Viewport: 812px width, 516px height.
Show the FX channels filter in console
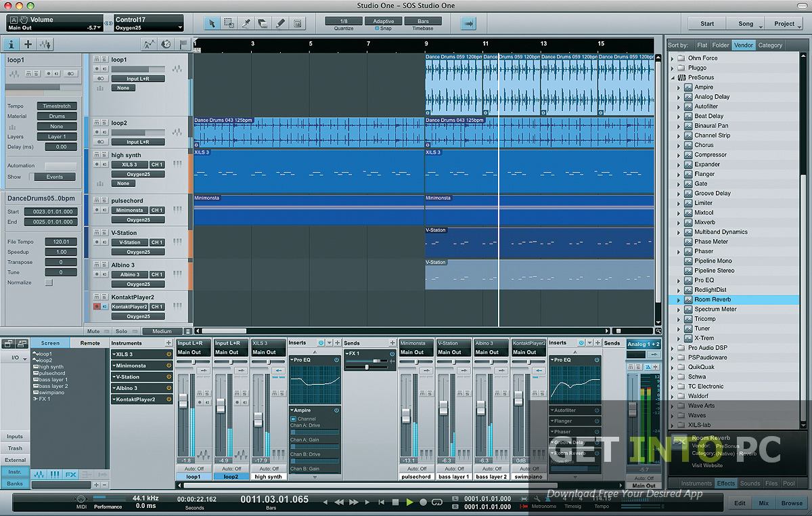click(70, 475)
